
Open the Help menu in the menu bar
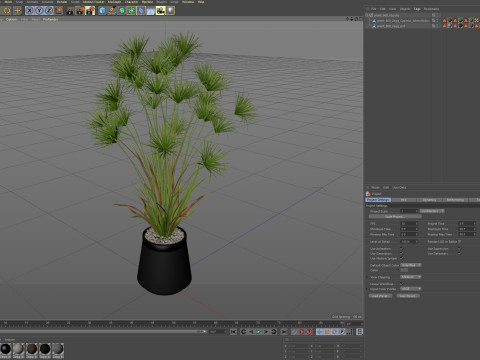tap(201, 2)
